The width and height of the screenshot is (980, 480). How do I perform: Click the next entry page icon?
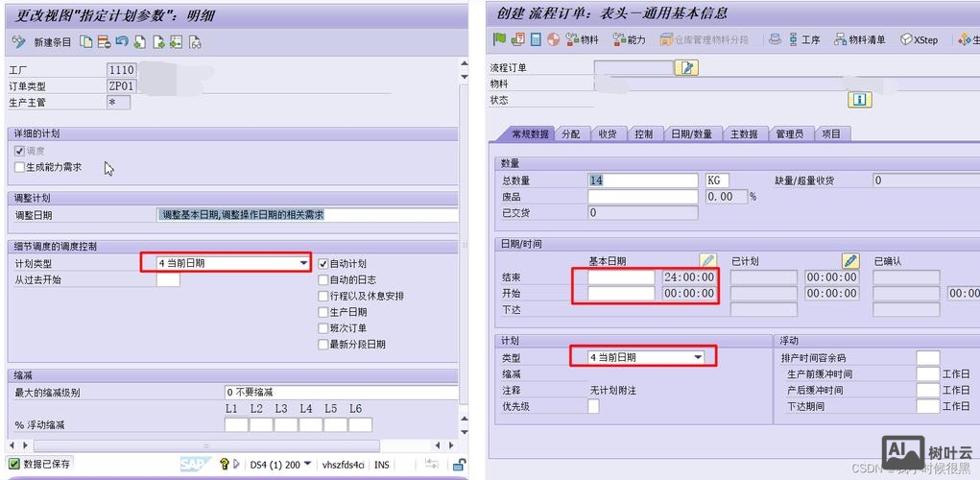158,42
